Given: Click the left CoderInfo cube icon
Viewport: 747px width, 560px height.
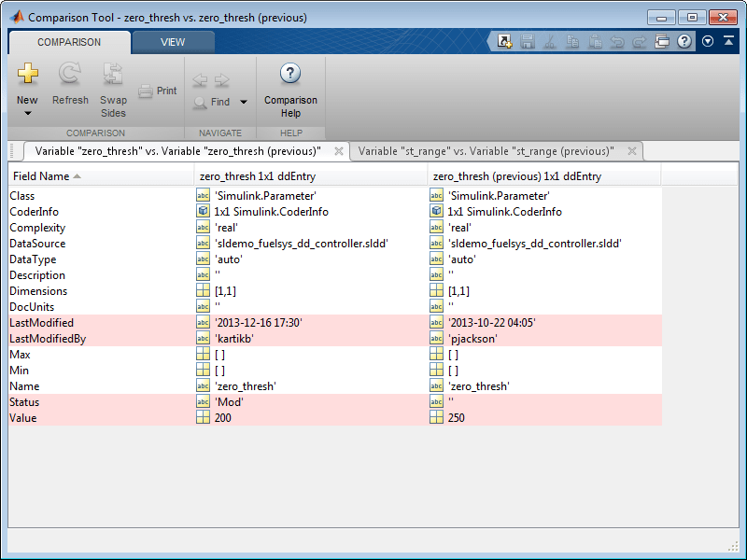Looking at the screenshot, I should [x=203, y=211].
